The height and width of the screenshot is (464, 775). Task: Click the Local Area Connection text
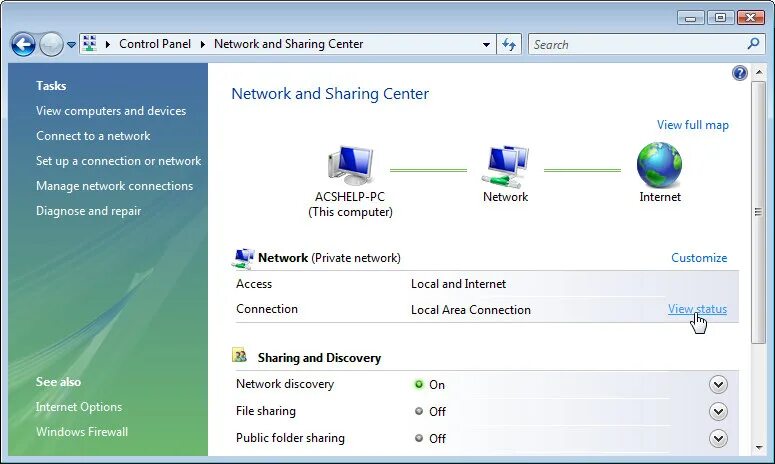click(471, 310)
